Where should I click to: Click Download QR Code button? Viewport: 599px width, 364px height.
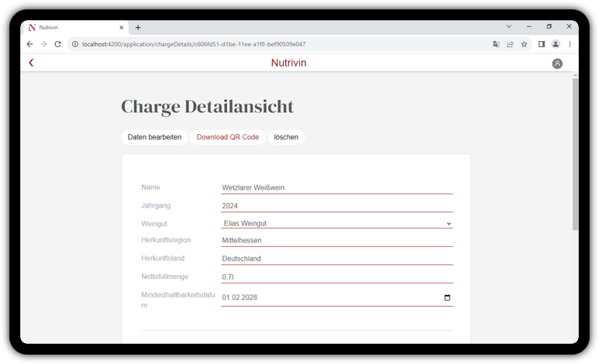[x=227, y=137]
